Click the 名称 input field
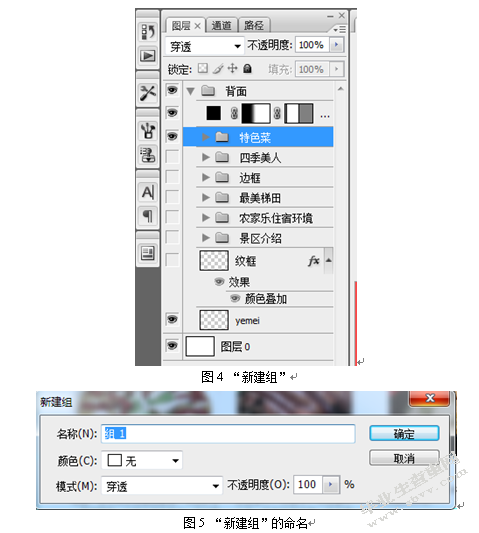Screen dimensions: 479x533 tap(228, 433)
